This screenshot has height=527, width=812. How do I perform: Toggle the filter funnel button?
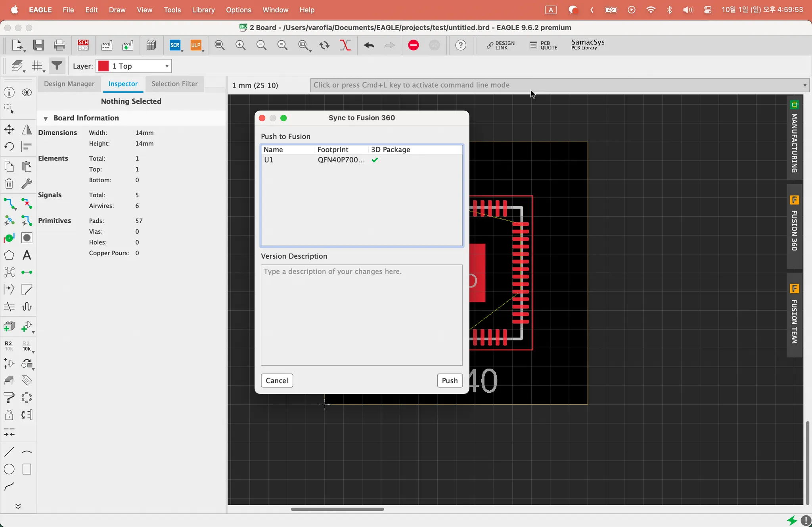57,66
